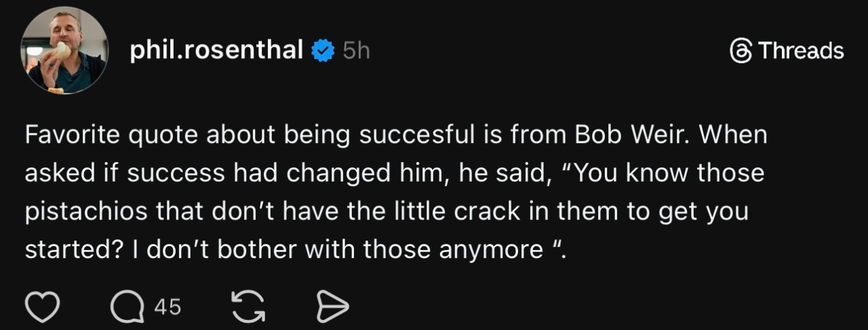Open phil.rosenthal's profile picture

[x=64, y=50]
